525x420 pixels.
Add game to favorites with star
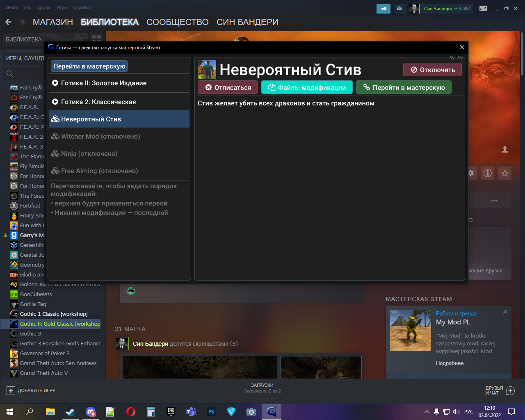(505, 173)
